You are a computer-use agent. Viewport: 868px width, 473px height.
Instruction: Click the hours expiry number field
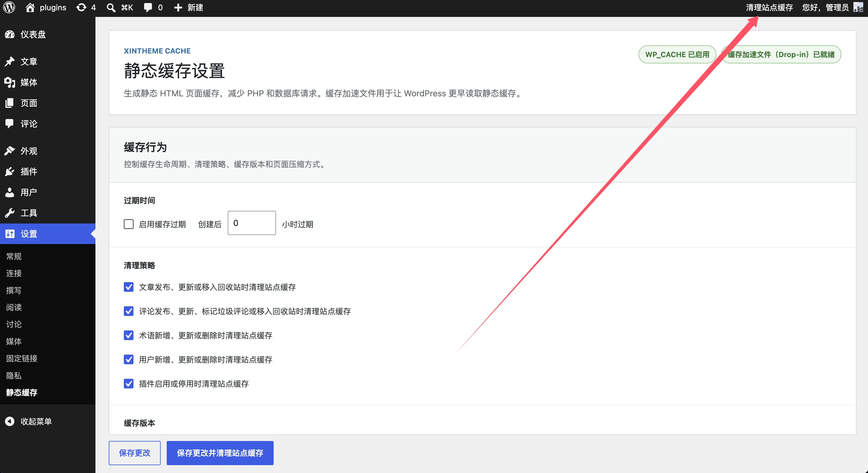point(252,223)
